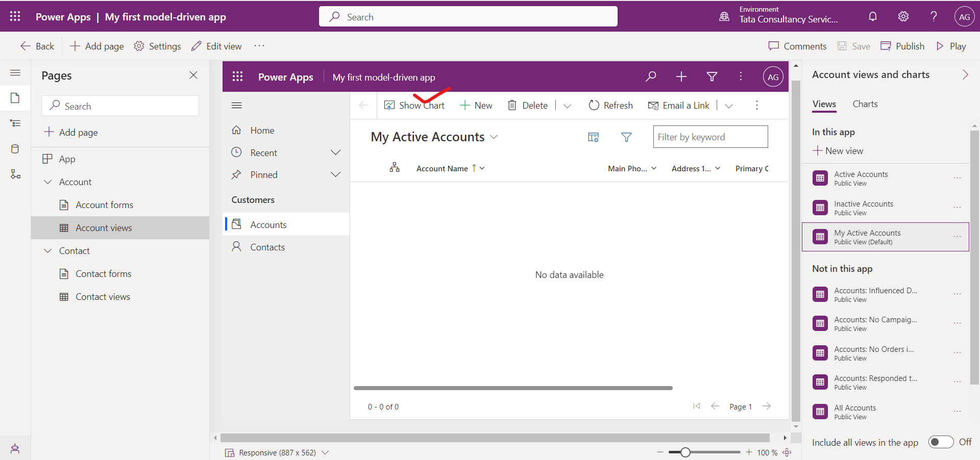Open the notifications bell icon
This screenshot has width=980, height=460.
872,16
